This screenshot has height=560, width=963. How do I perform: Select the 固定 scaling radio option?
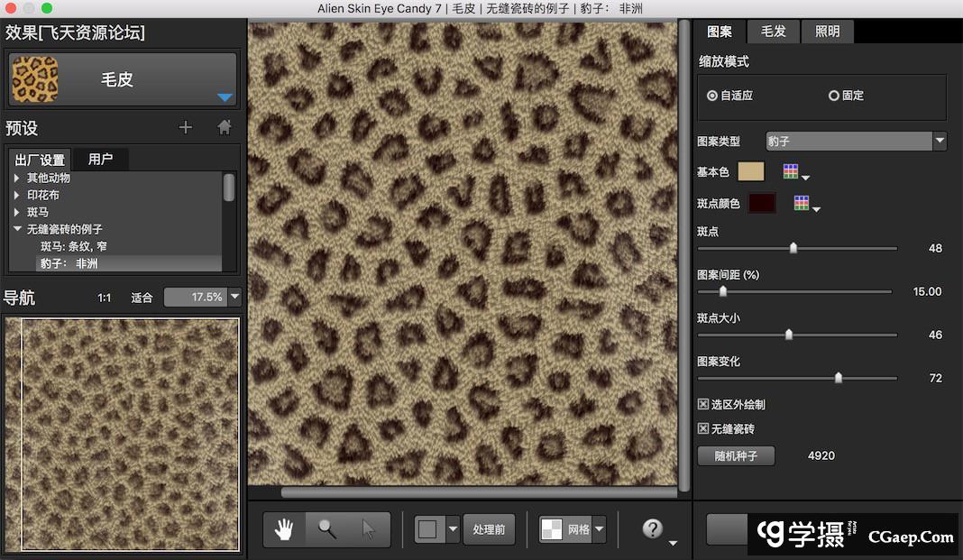[834, 96]
